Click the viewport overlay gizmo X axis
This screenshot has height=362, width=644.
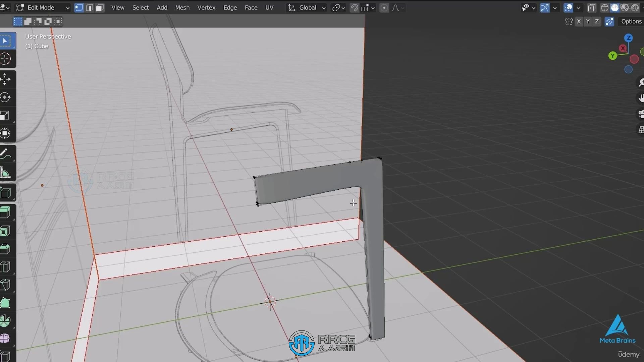point(622,48)
